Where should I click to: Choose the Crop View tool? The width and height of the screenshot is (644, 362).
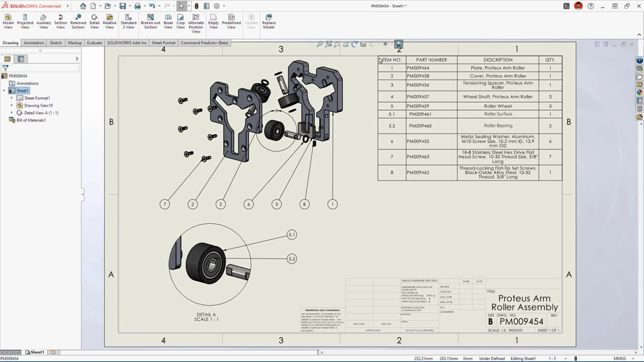pos(180,21)
